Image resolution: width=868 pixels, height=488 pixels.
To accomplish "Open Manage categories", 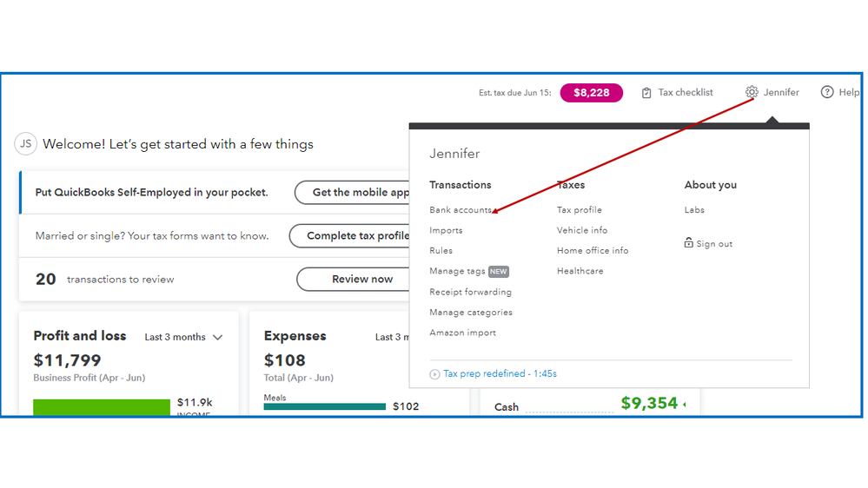I will click(x=470, y=313).
